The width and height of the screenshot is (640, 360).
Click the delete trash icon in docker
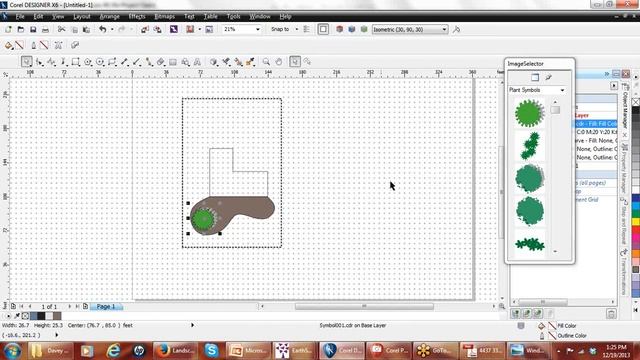pos(611,313)
